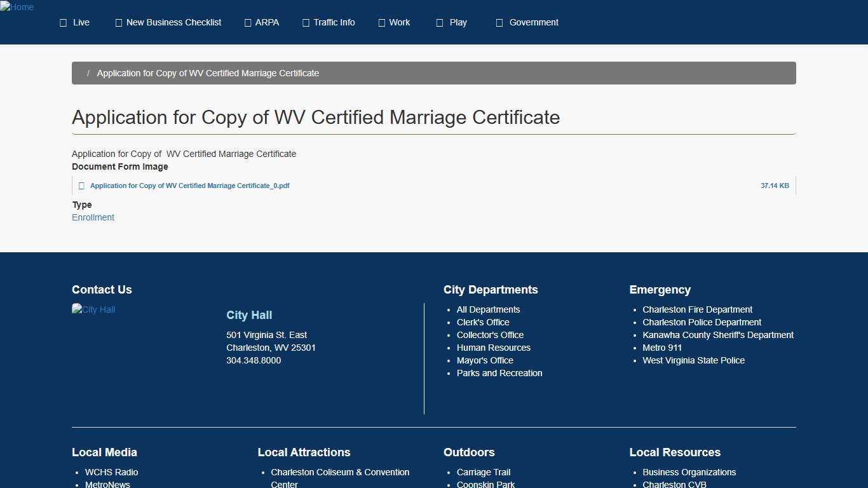868x488 pixels.
Task: Open the Metro 911 link
Action: (662, 348)
